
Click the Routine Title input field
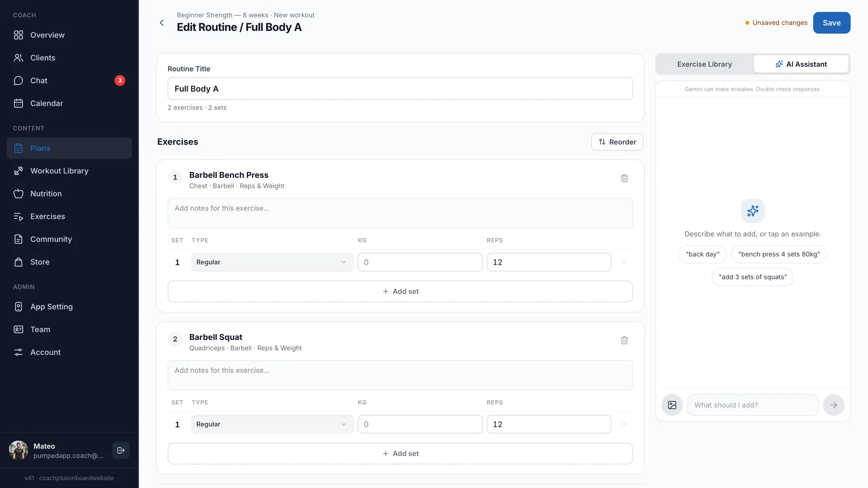click(x=400, y=89)
